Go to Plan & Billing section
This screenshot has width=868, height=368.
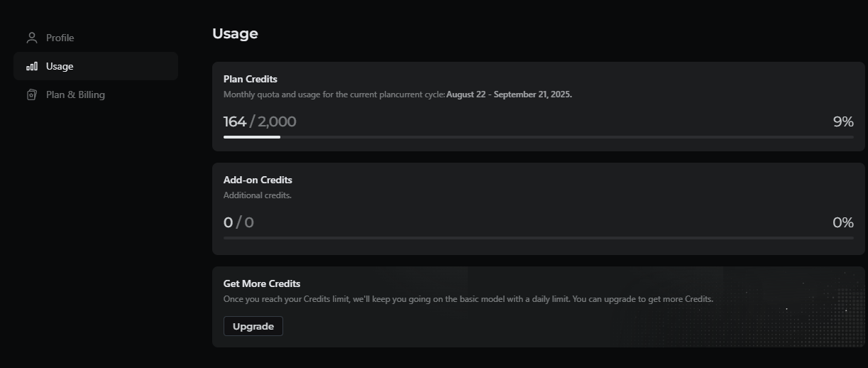click(75, 94)
